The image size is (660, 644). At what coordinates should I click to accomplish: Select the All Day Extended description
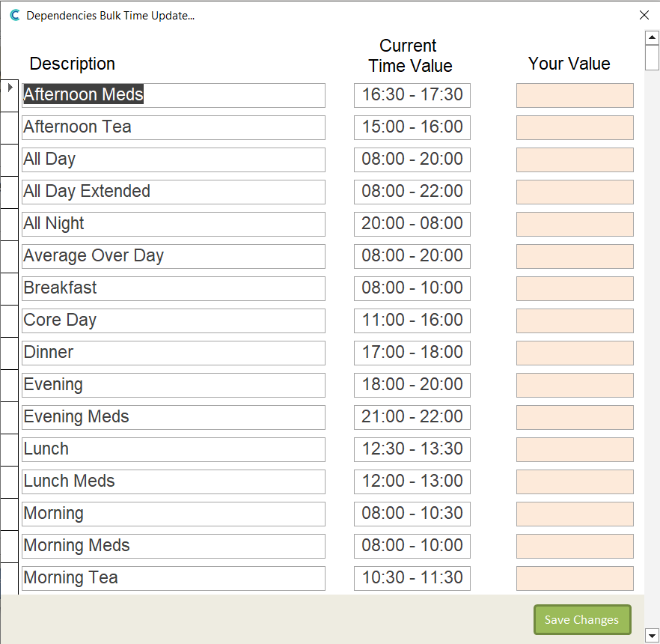pyautogui.click(x=174, y=192)
